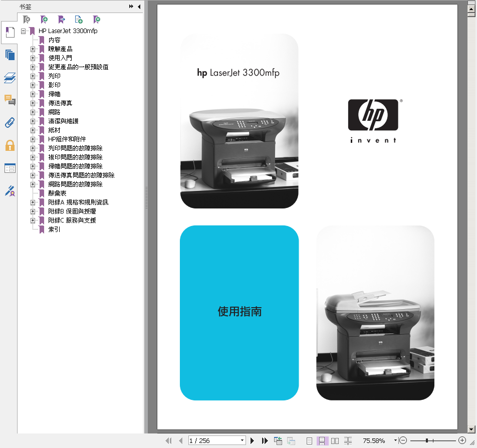This screenshot has width=477, height=448.
Task: Select the 內容 bookmark
Action: 55,40
